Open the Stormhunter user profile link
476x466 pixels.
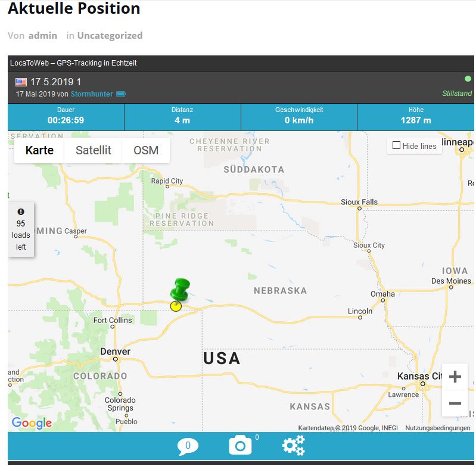pyautogui.click(x=92, y=94)
